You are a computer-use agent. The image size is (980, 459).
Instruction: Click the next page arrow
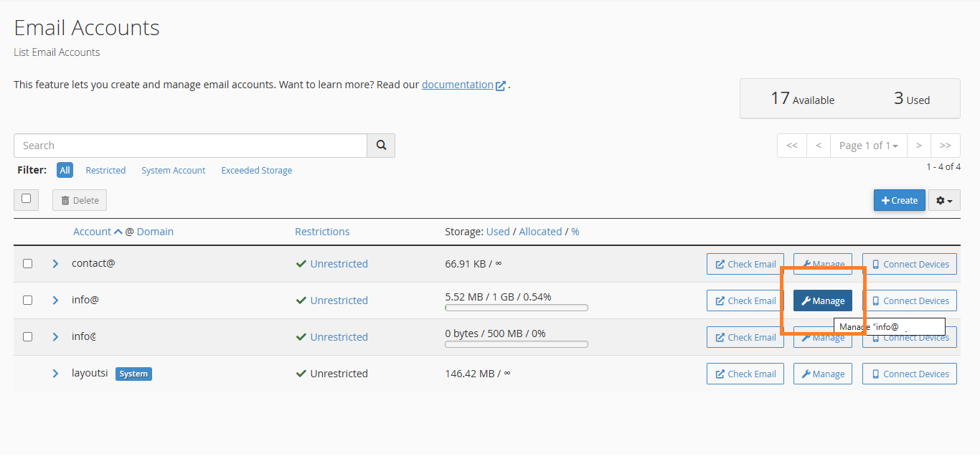point(918,146)
